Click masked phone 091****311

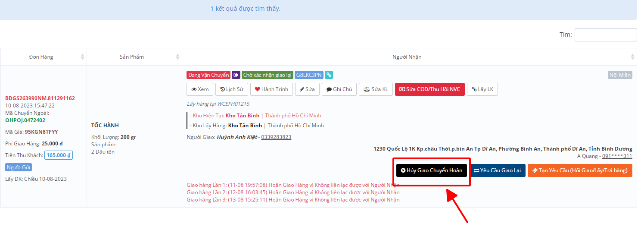tap(617, 156)
